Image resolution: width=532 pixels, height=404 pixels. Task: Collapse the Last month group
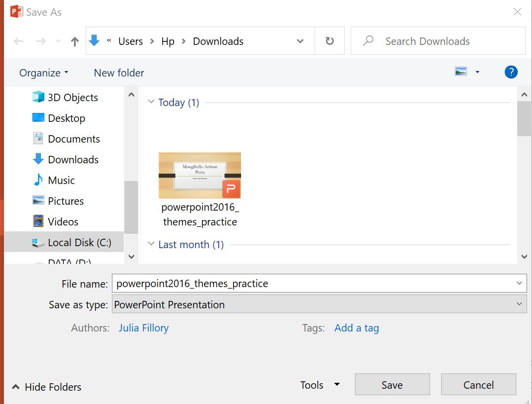coord(151,244)
